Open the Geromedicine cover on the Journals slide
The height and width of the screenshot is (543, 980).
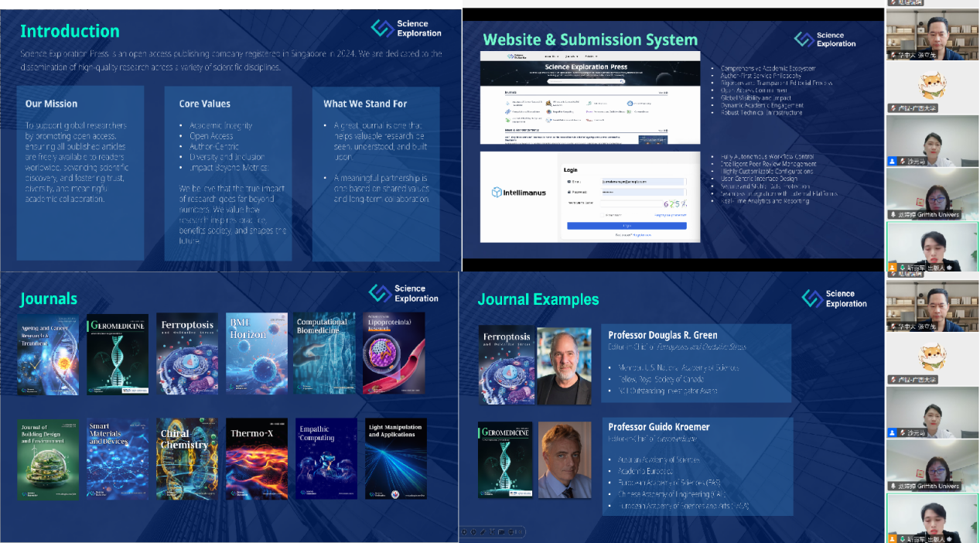click(x=118, y=353)
